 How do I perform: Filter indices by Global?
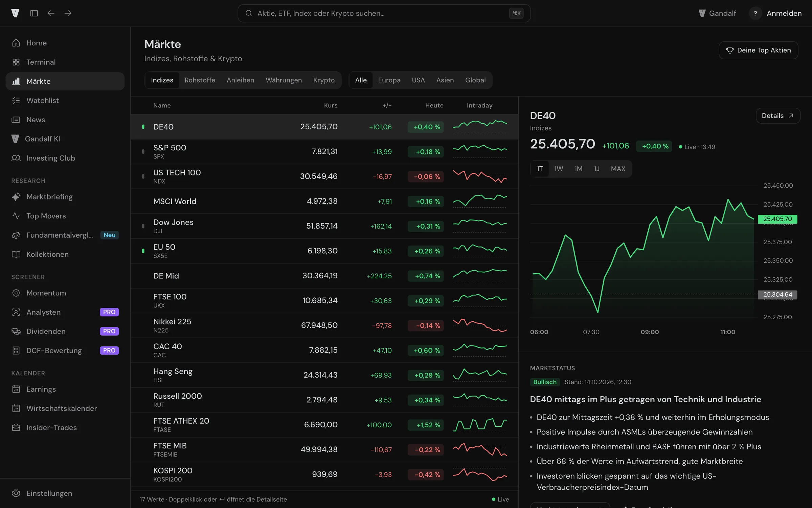point(475,80)
